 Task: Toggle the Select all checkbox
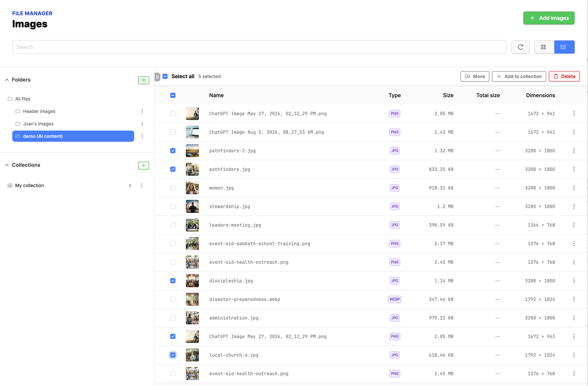(x=165, y=76)
